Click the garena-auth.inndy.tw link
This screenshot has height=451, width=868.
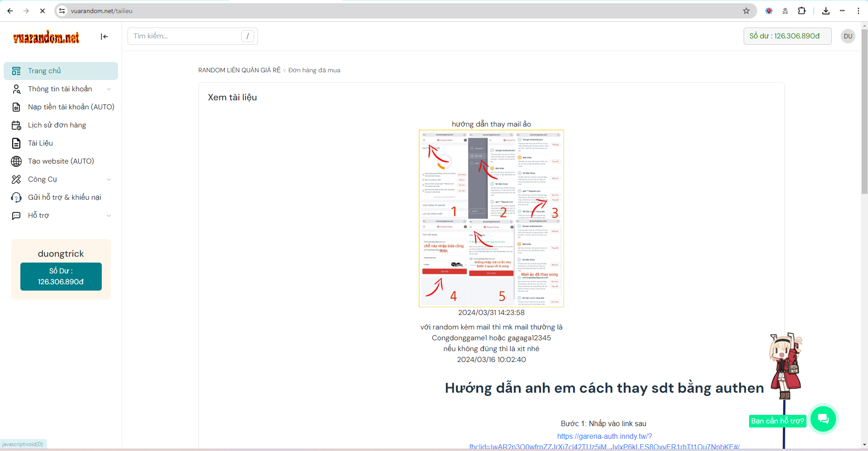[604, 436]
